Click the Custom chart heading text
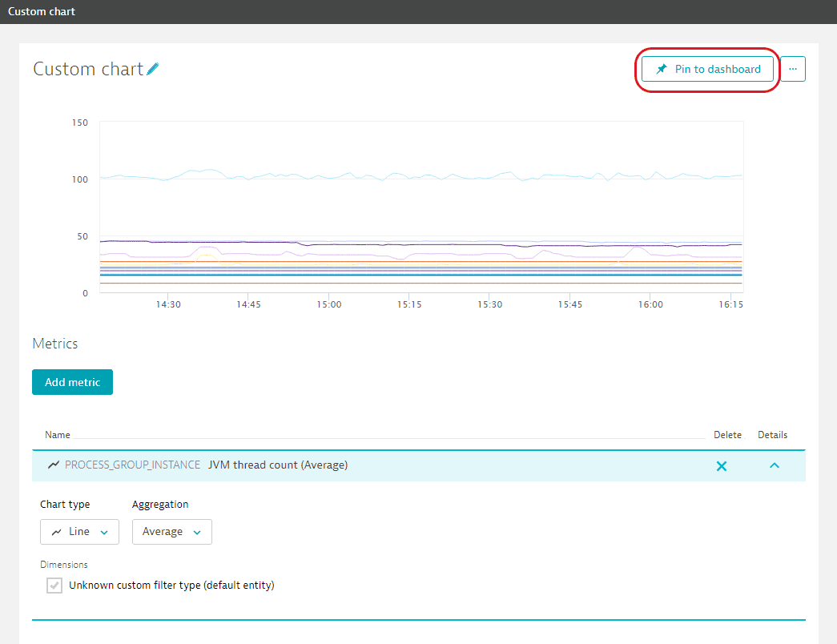The height and width of the screenshot is (644, 837). coord(88,69)
